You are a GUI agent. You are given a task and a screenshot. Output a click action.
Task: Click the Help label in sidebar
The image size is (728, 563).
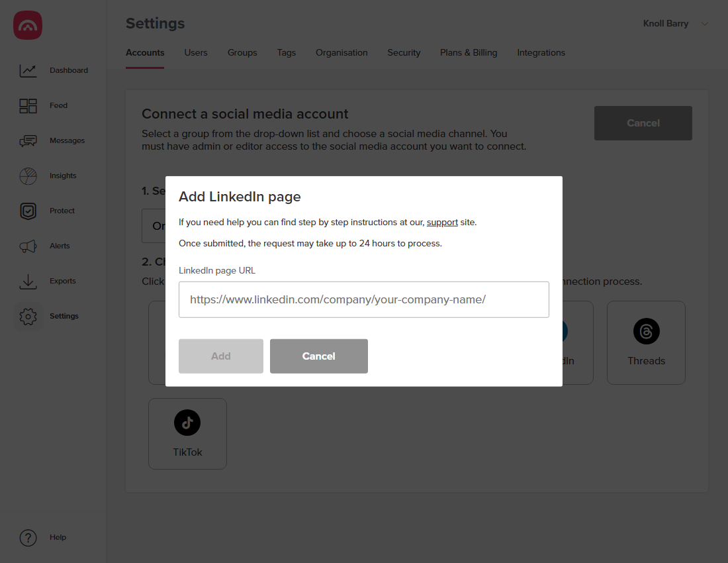[58, 537]
